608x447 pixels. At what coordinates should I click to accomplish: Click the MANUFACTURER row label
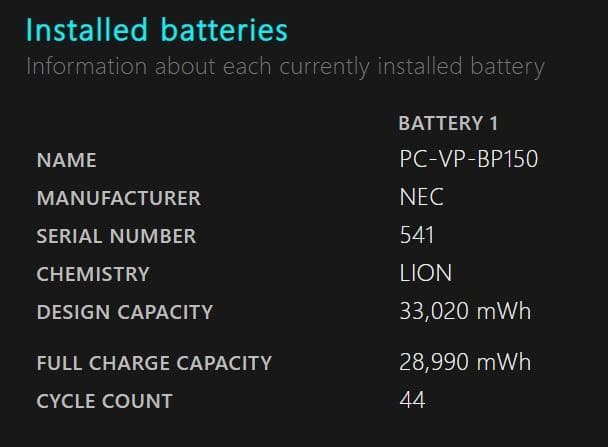tap(118, 198)
